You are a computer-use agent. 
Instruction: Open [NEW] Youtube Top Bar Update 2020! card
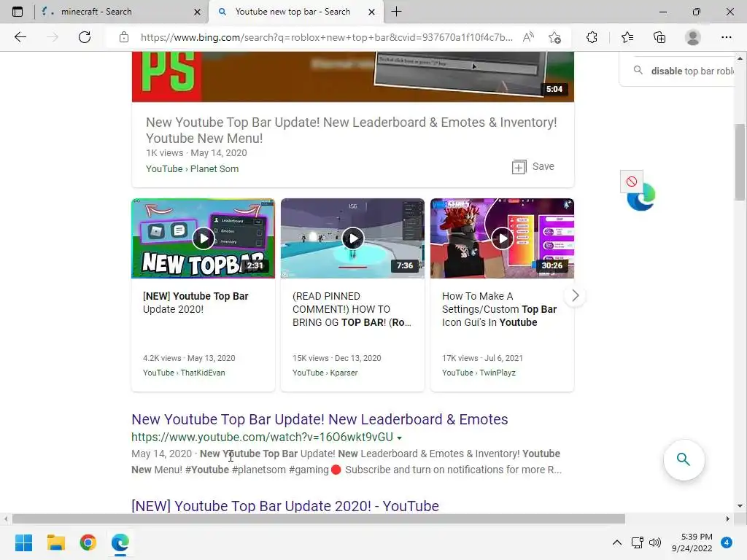tap(196, 303)
